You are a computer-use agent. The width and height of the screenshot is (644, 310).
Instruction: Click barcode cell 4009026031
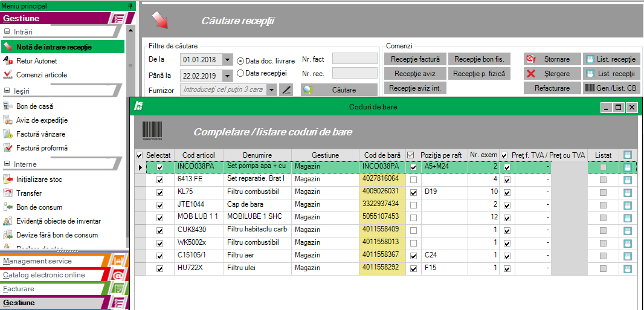[x=382, y=192]
